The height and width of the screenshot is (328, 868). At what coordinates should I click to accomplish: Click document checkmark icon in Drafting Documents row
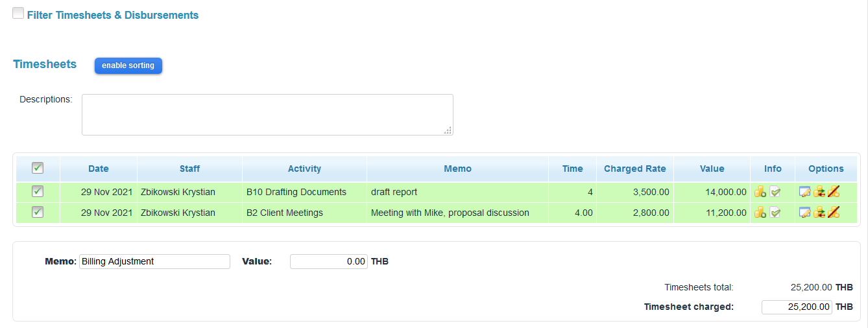775,192
